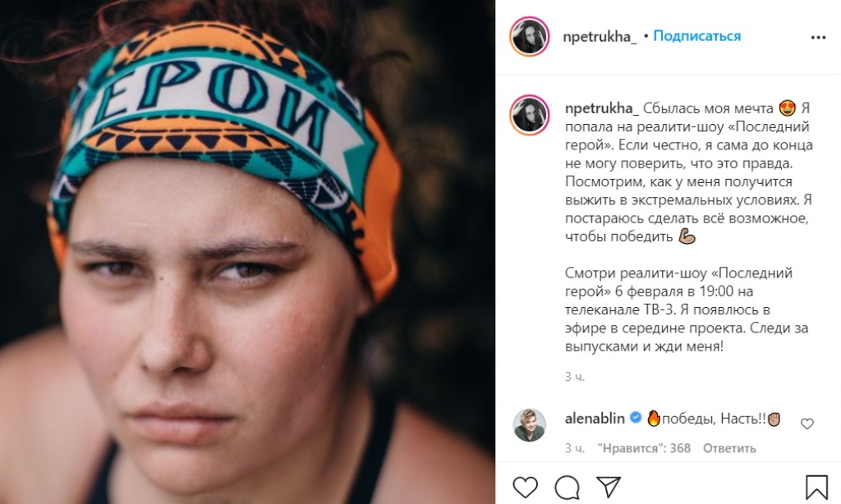Open the npetrukha_ username in the header
Image resolution: width=841 pixels, height=504 pixels.
click(600, 36)
